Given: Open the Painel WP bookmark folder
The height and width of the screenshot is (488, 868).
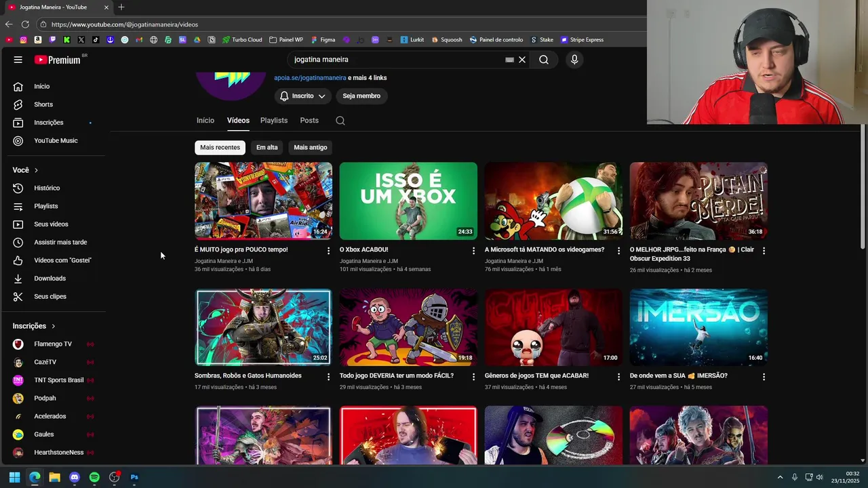Looking at the screenshot, I should click(x=286, y=40).
